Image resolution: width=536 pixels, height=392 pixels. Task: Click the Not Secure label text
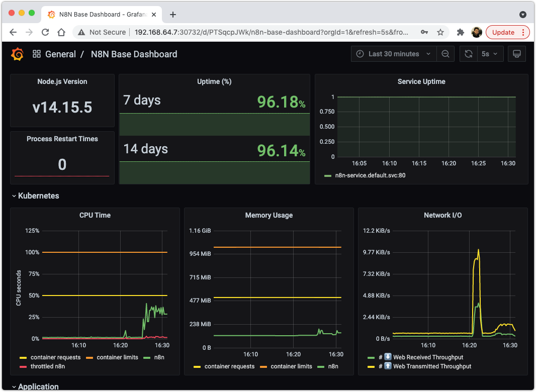pyautogui.click(x=108, y=32)
